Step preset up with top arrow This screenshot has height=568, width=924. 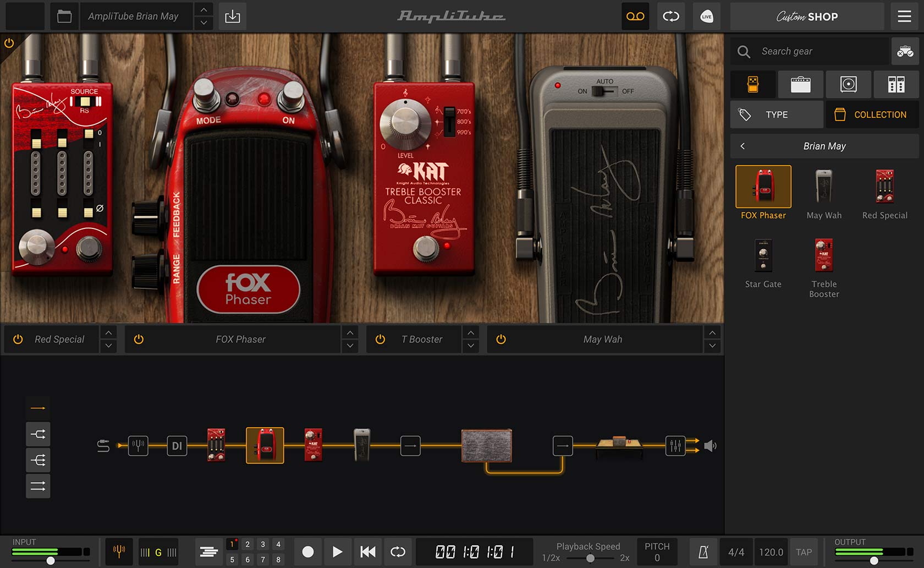click(x=204, y=10)
